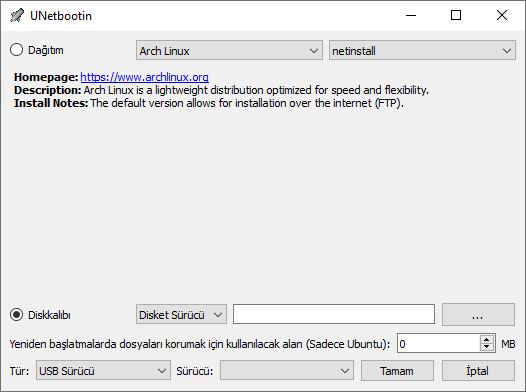Open the empty Sürücü drive dropdown

[287, 371]
